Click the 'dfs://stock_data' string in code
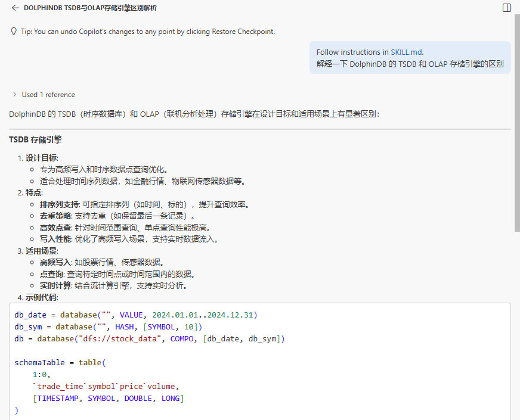 point(120,339)
